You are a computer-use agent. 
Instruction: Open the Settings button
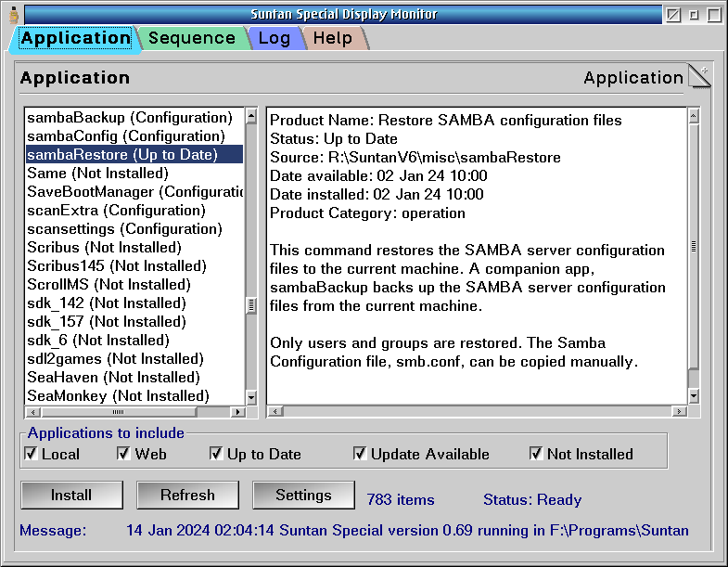(303, 495)
